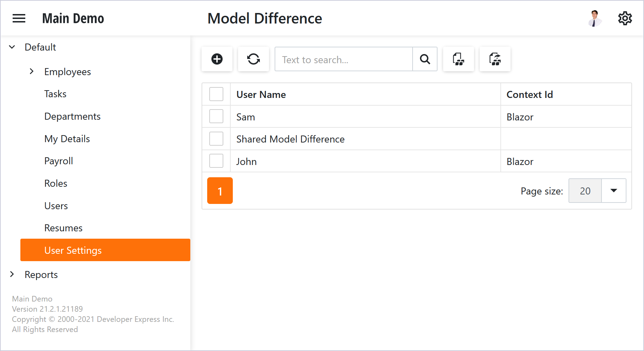Click the user avatar picture
The image size is (644, 351).
pos(594,18)
